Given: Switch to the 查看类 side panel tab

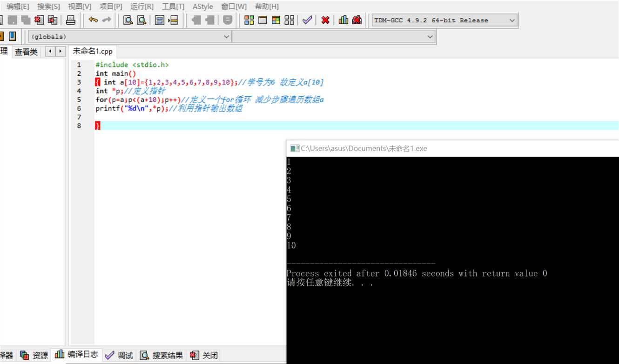Looking at the screenshot, I should [26, 52].
